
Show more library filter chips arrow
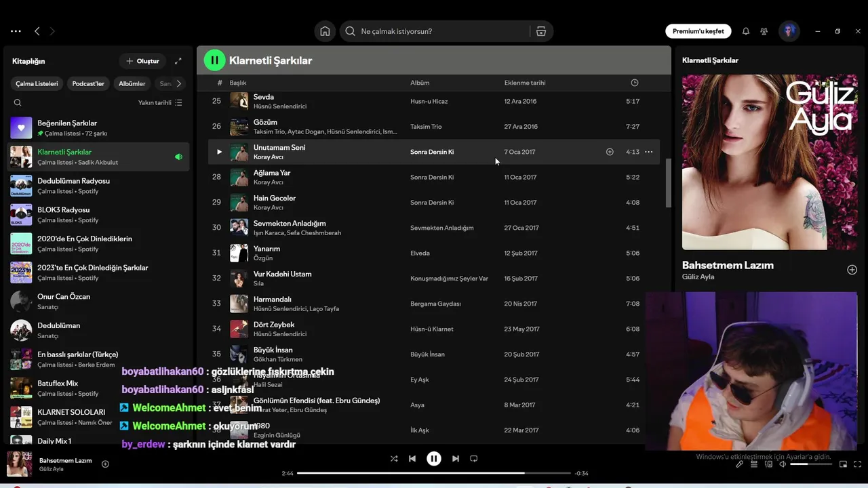point(179,83)
